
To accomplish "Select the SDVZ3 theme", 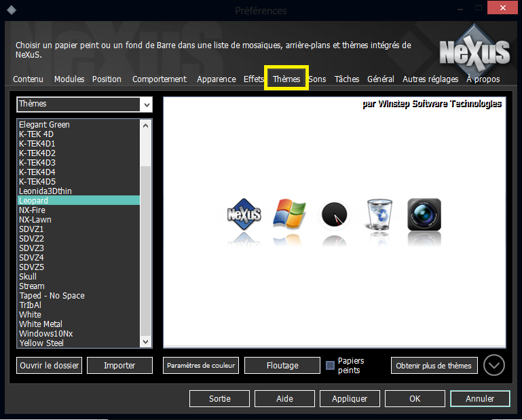I will point(79,248).
